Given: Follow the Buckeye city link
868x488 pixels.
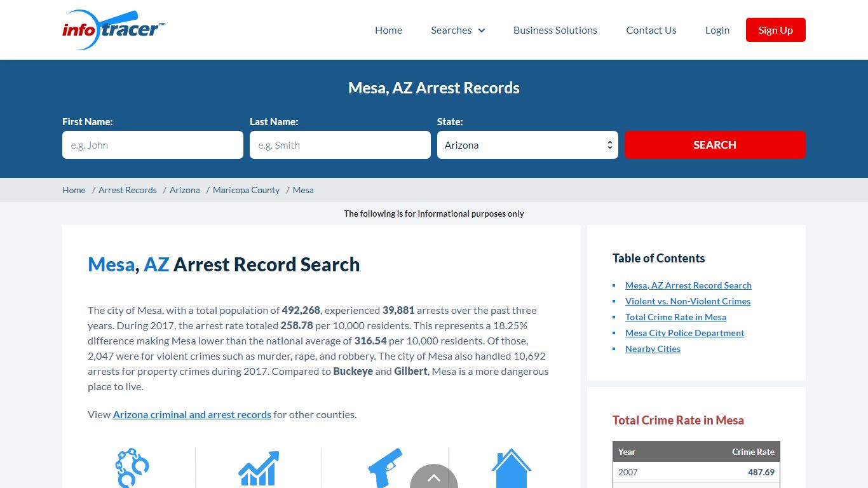Looking at the screenshot, I should (353, 371).
